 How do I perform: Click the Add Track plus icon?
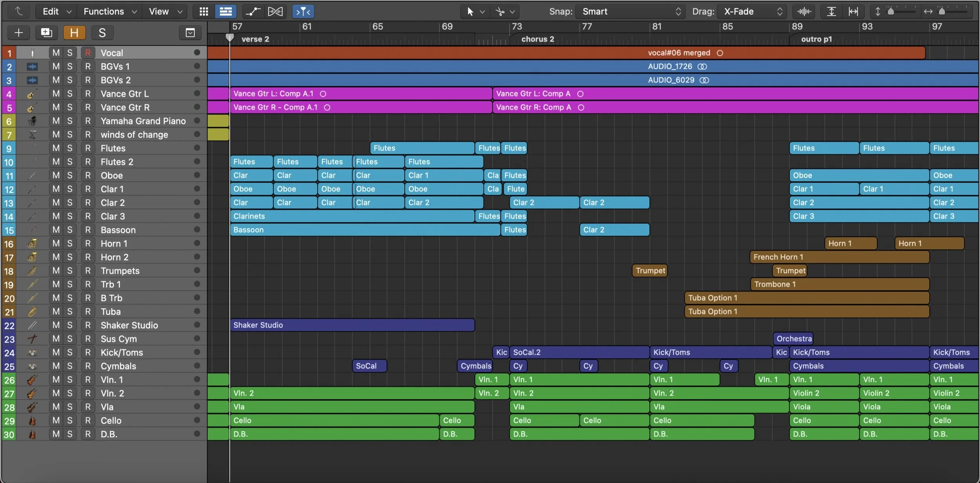(18, 33)
